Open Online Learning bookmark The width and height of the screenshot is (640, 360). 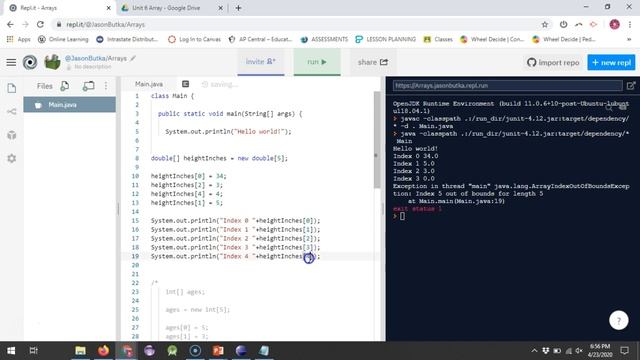point(63,39)
